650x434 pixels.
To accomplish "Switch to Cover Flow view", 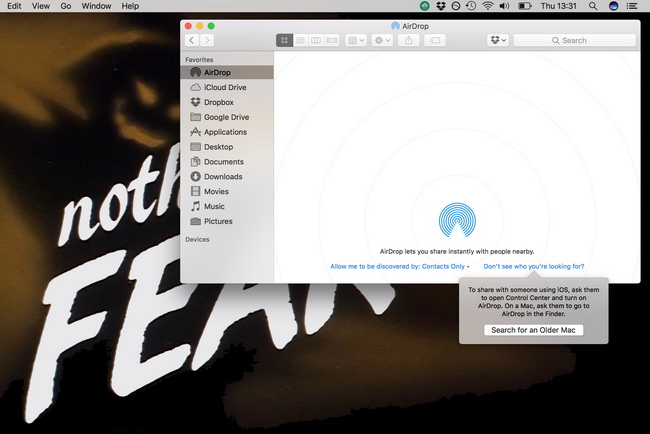I will pos(332,40).
